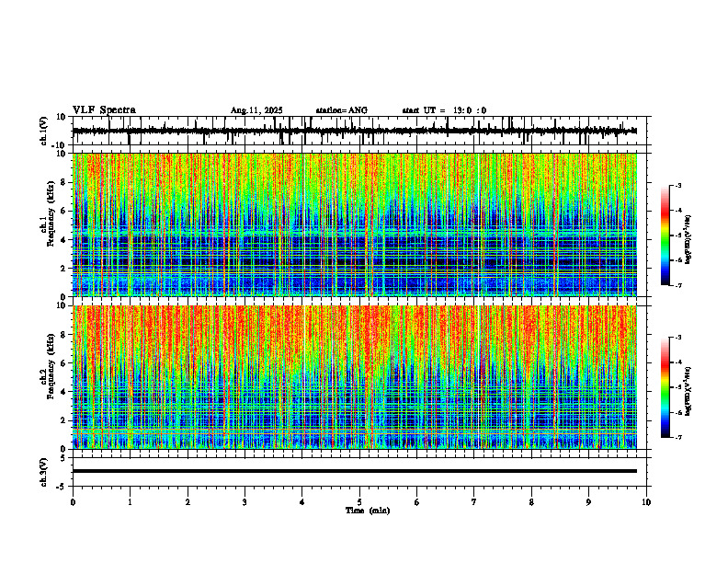Click the "4" kHz tick on ch.2 spectrogram
This screenshot has width=728, height=563.
pyautogui.click(x=63, y=392)
